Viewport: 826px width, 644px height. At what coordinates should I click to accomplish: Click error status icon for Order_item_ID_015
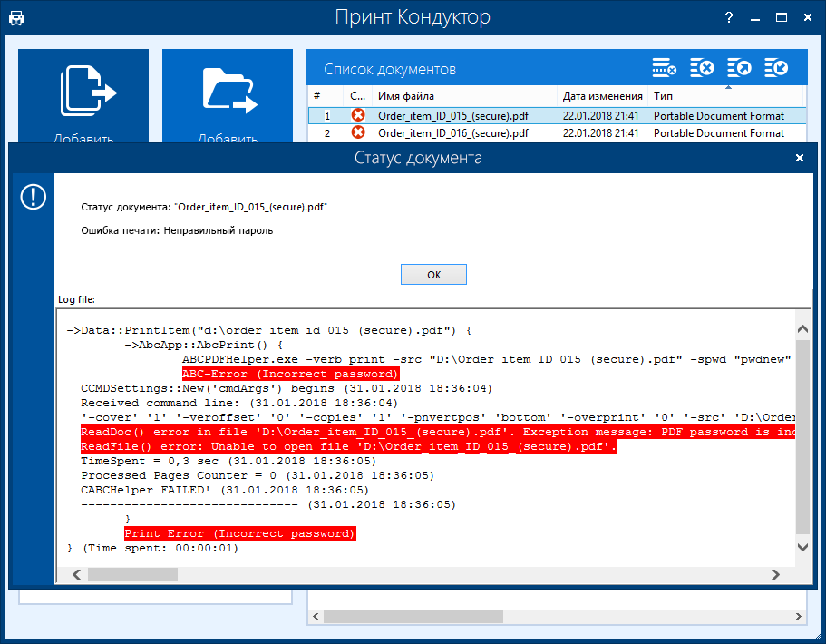coord(358,115)
